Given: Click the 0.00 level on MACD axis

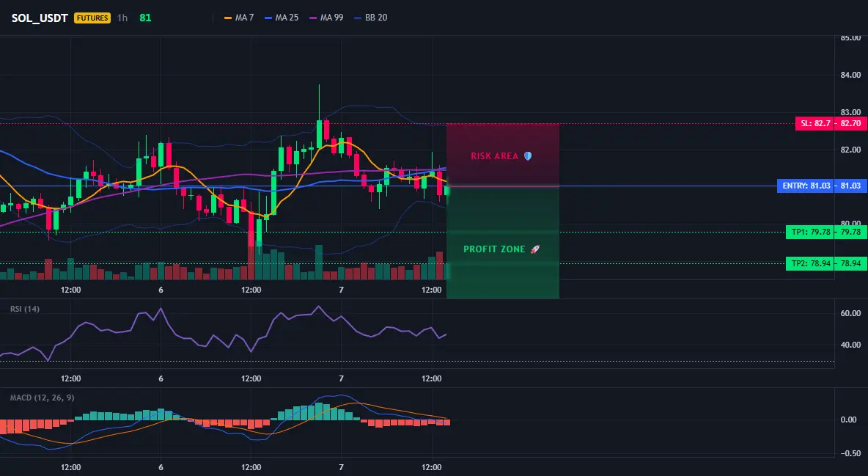Looking at the screenshot, I should click(849, 420).
